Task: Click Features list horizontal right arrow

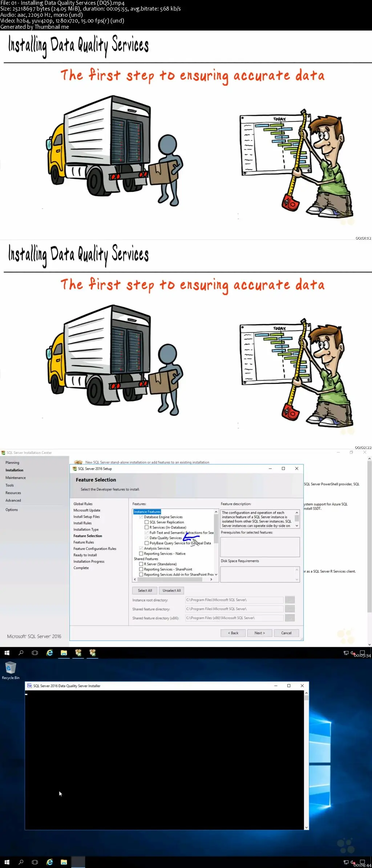Action: point(211,579)
